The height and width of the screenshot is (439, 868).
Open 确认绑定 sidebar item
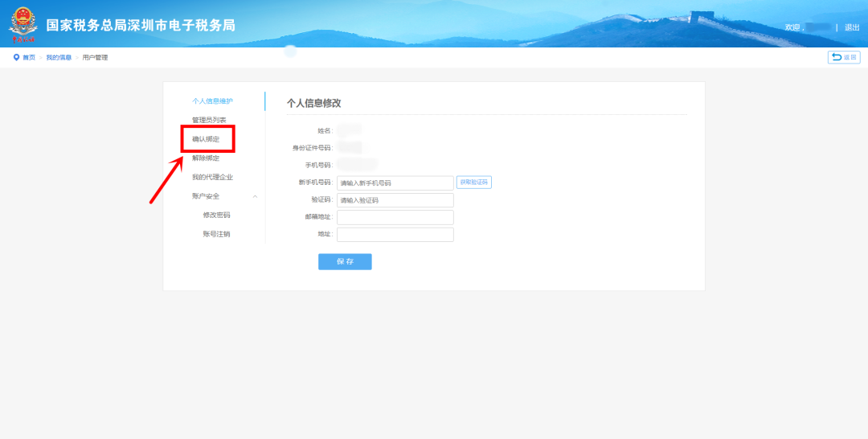click(x=206, y=139)
